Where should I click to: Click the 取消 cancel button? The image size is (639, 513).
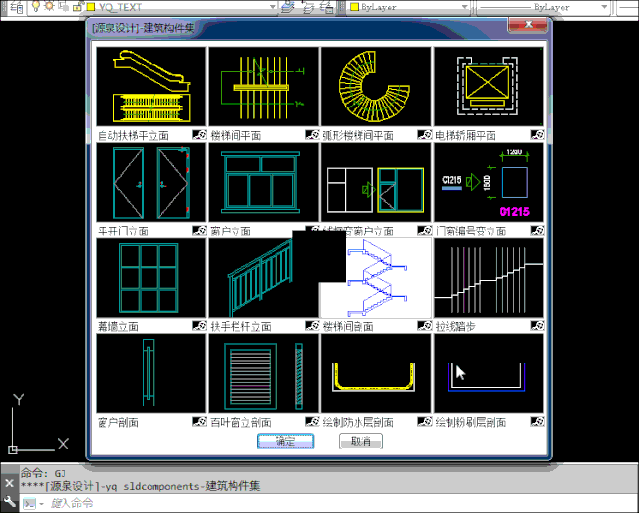pos(361,441)
